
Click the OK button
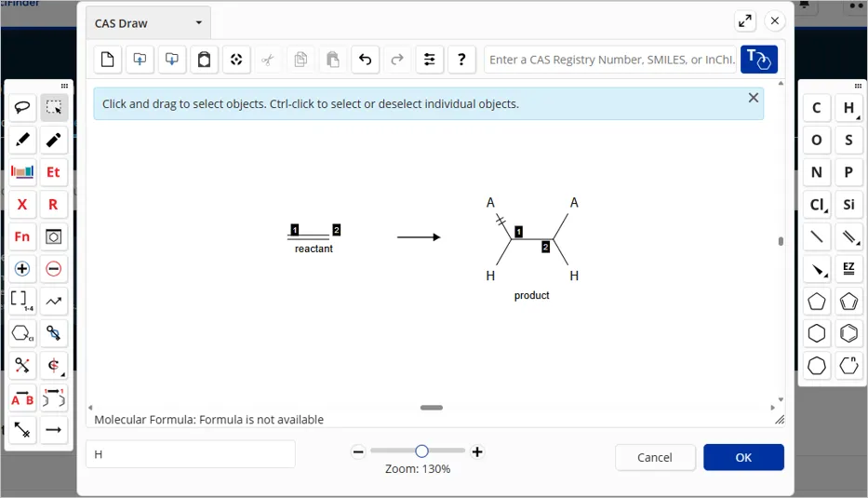(x=743, y=457)
